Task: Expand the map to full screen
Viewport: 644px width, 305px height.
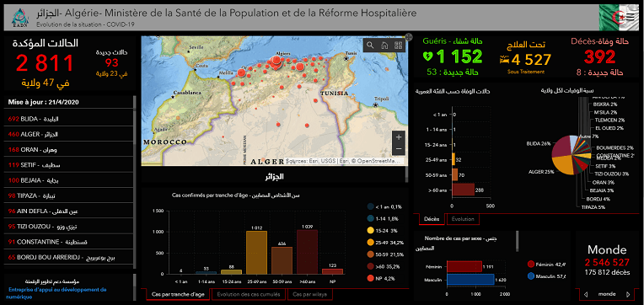Action: pos(408,37)
